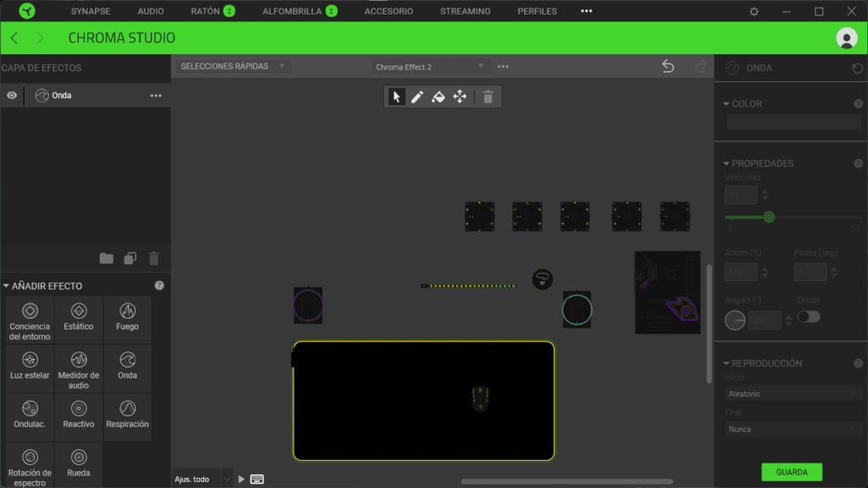Delete the selected effect layer
868x488 pixels.
pyautogui.click(x=154, y=258)
